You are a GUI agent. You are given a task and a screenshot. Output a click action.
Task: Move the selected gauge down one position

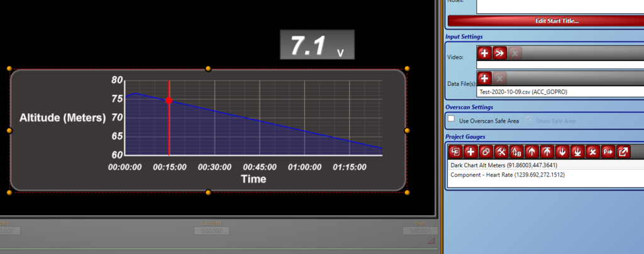(x=562, y=152)
